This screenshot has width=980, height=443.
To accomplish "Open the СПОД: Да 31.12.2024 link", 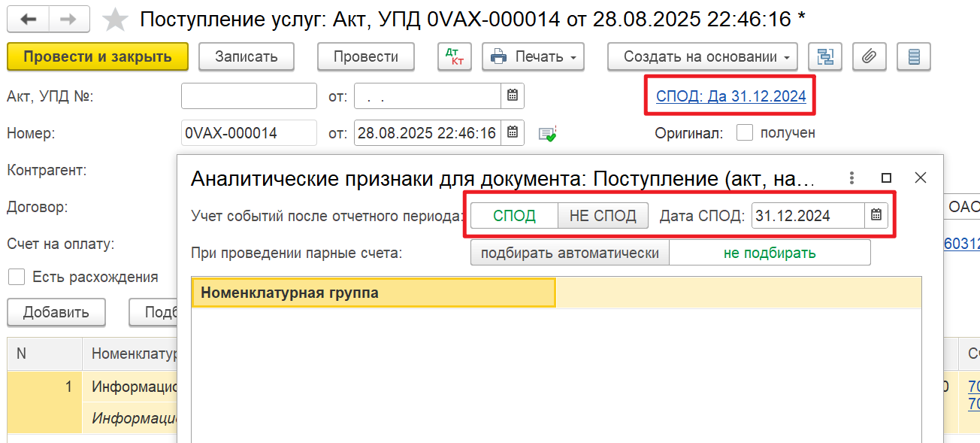I will pos(730,96).
